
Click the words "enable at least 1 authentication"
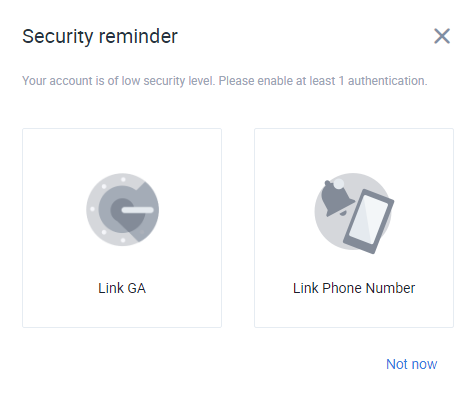pos(342,81)
